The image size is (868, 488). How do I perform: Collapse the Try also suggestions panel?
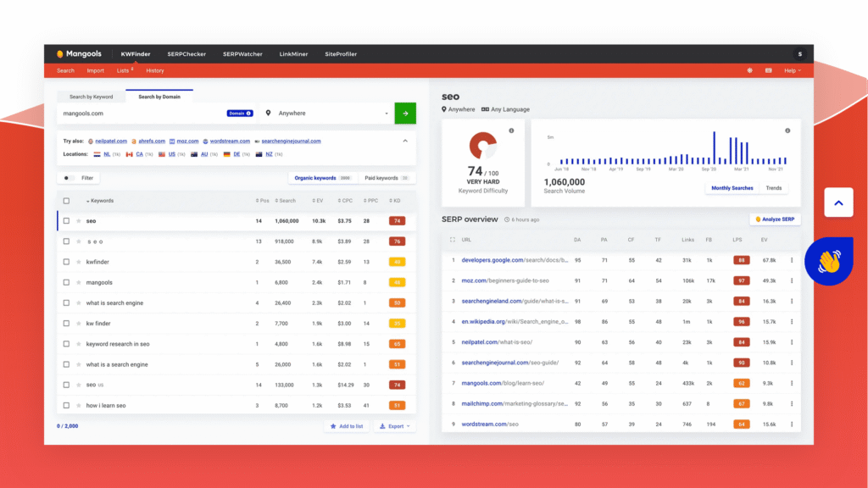405,141
